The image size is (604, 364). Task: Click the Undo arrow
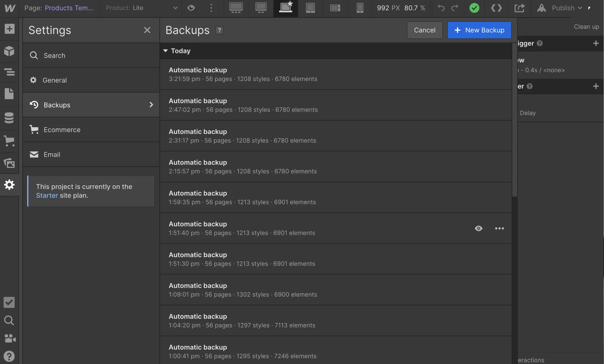coord(441,8)
